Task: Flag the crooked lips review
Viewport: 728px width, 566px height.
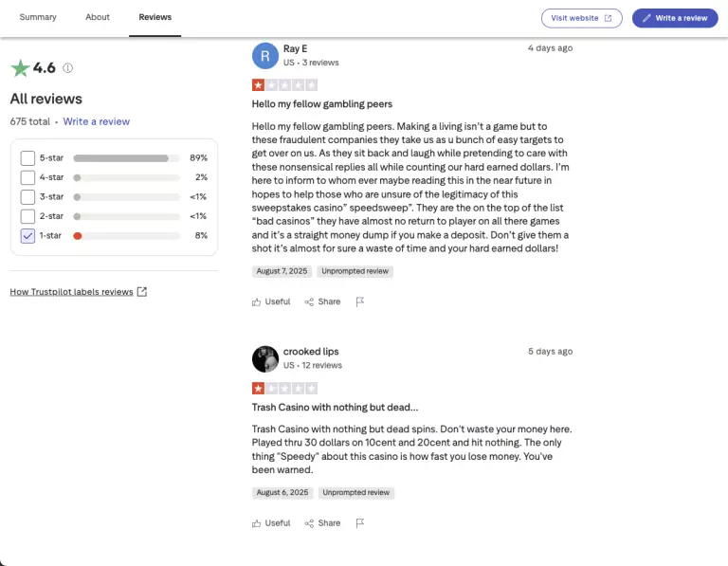Action: [x=360, y=522]
